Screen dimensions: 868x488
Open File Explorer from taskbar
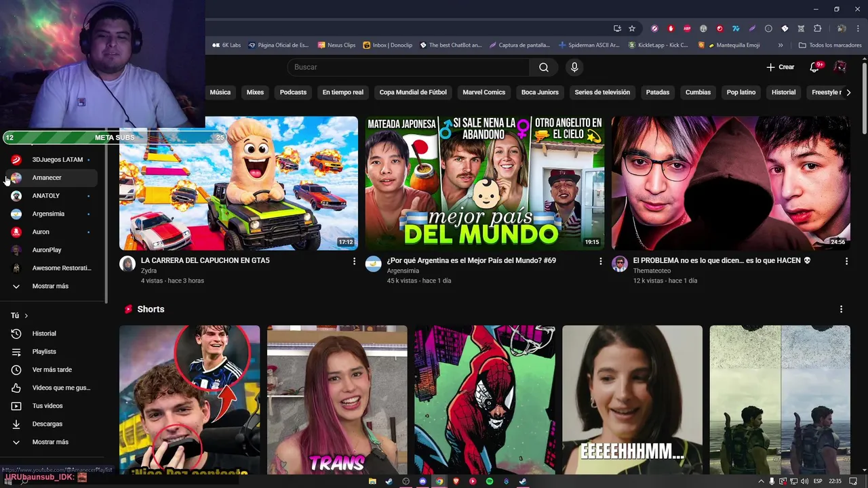tap(372, 481)
